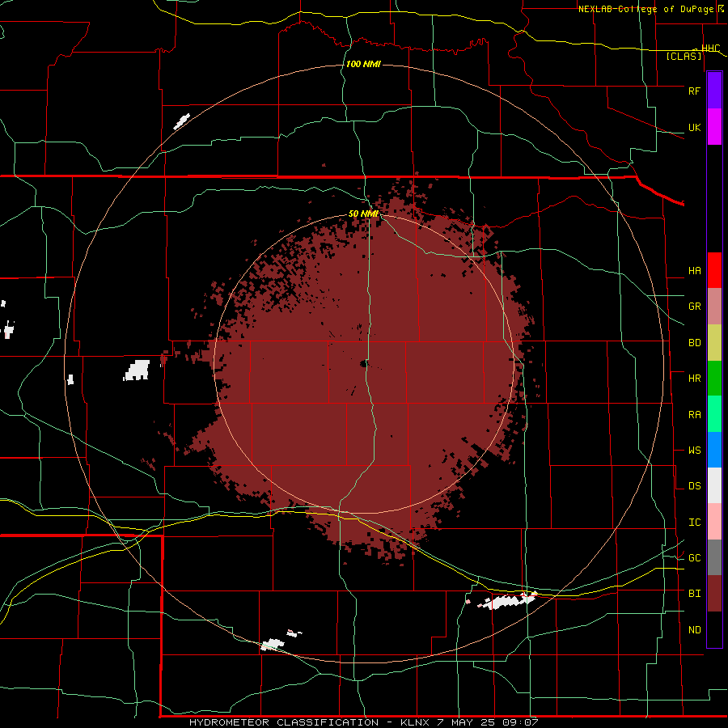The width and height of the screenshot is (728, 728).
Task: Click the GC legend label
Action: [x=694, y=558]
